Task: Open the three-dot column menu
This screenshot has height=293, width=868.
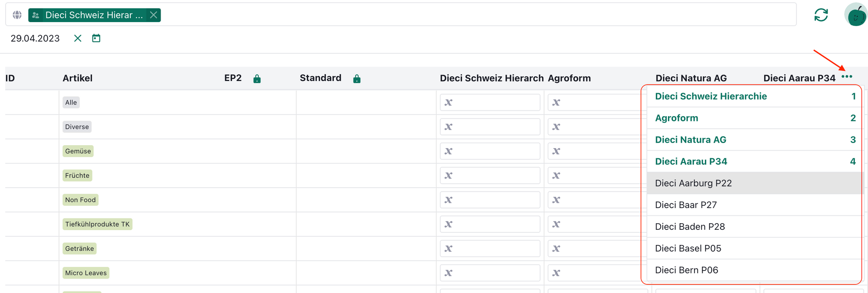Action: coord(847,77)
